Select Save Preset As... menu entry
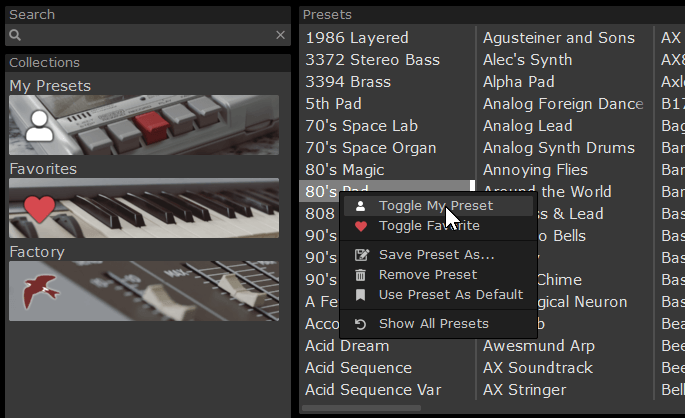Screen dimensions: 685x418 (x=438, y=255)
